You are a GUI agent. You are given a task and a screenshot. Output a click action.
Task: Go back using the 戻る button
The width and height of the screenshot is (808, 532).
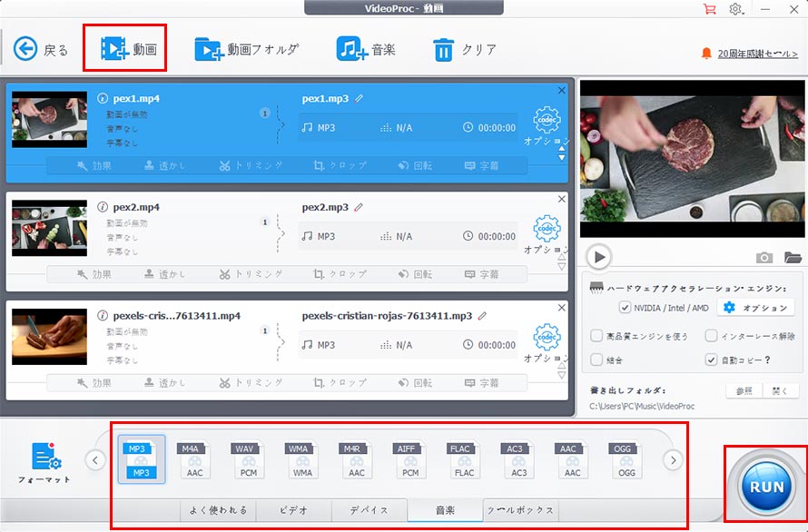pyautogui.click(x=41, y=50)
